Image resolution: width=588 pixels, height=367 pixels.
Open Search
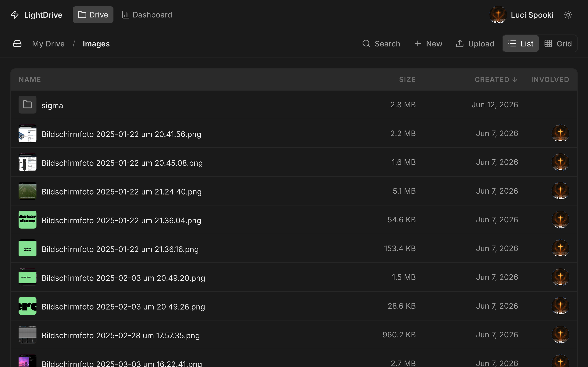381,44
